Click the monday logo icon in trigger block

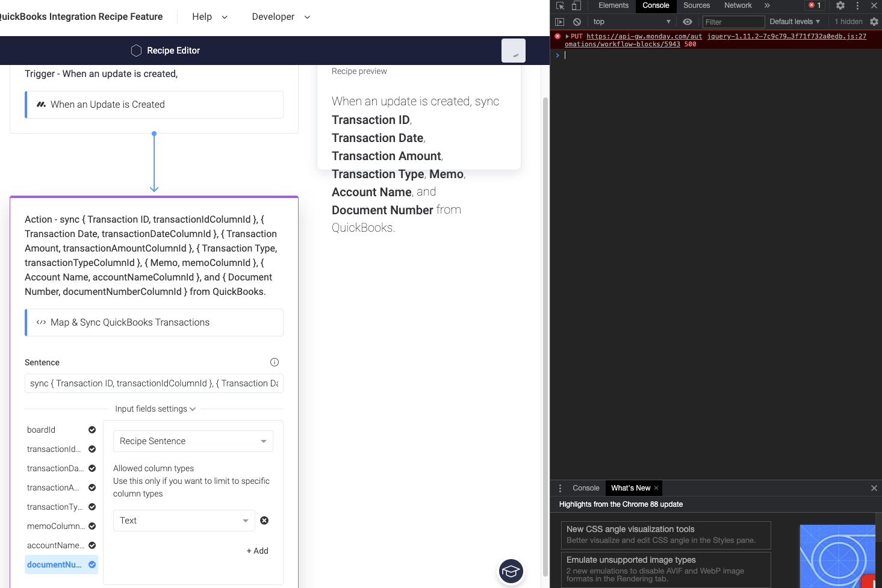click(x=41, y=104)
